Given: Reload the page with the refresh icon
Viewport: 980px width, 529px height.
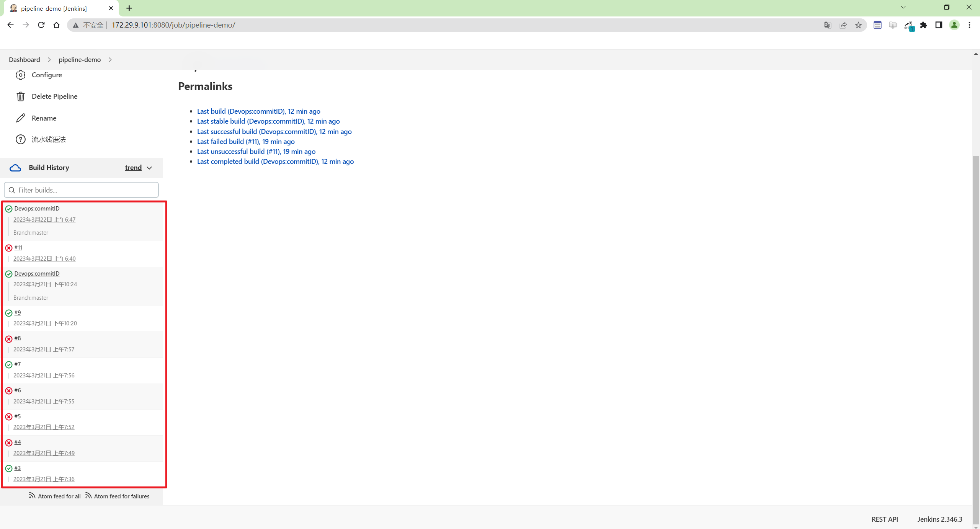Looking at the screenshot, I should coord(41,25).
